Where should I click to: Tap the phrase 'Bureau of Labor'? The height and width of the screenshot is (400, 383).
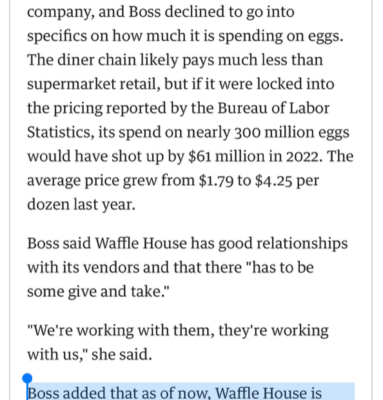[273, 108]
